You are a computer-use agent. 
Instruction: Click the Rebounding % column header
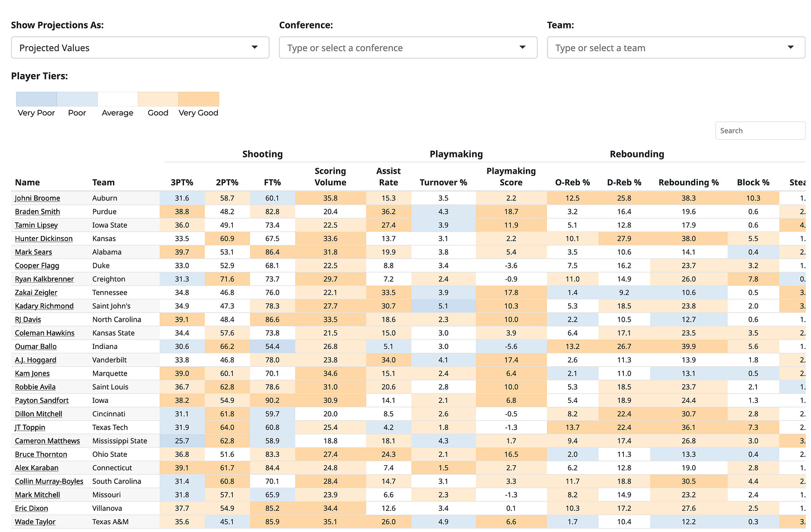pyautogui.click(x=688, y=182)
